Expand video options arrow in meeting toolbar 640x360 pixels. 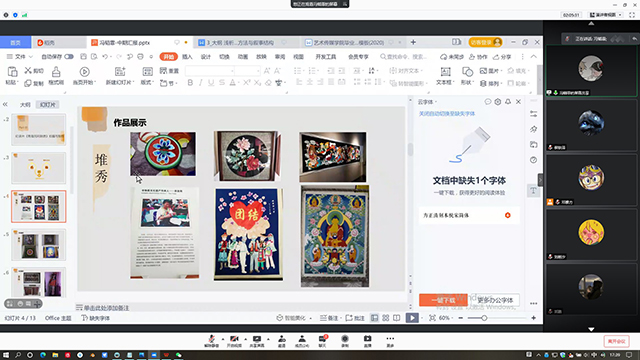(x=245, y=339)
